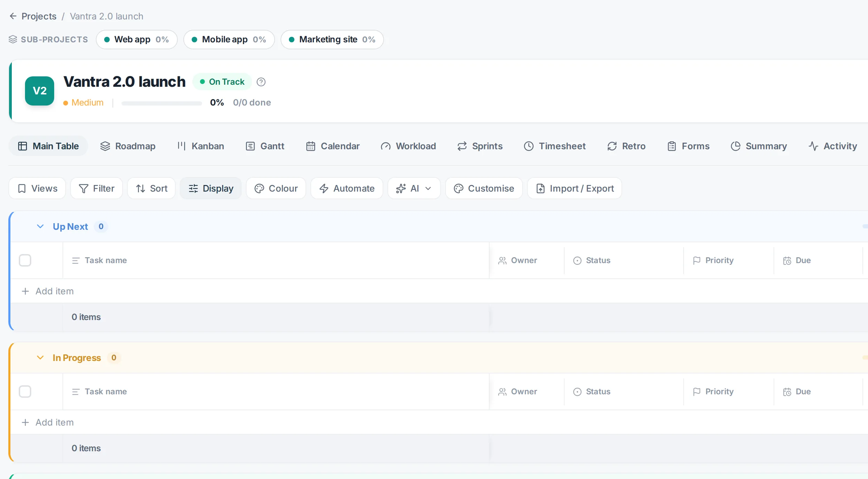Click the Up Next count badge
Screen dimensions: 868x479
point(101,226)
